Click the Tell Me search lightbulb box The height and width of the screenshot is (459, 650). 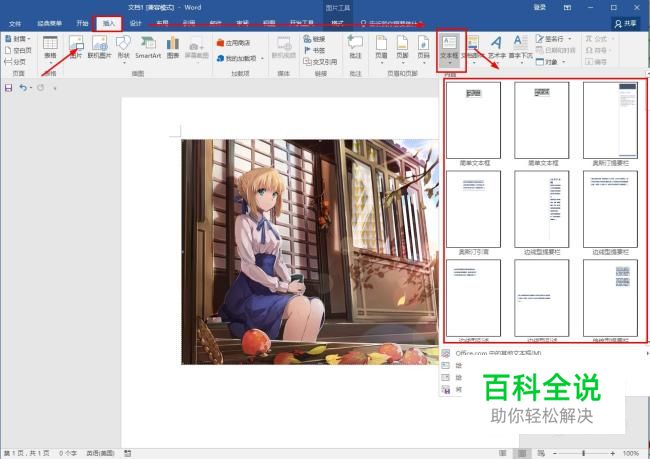(390, 24)
